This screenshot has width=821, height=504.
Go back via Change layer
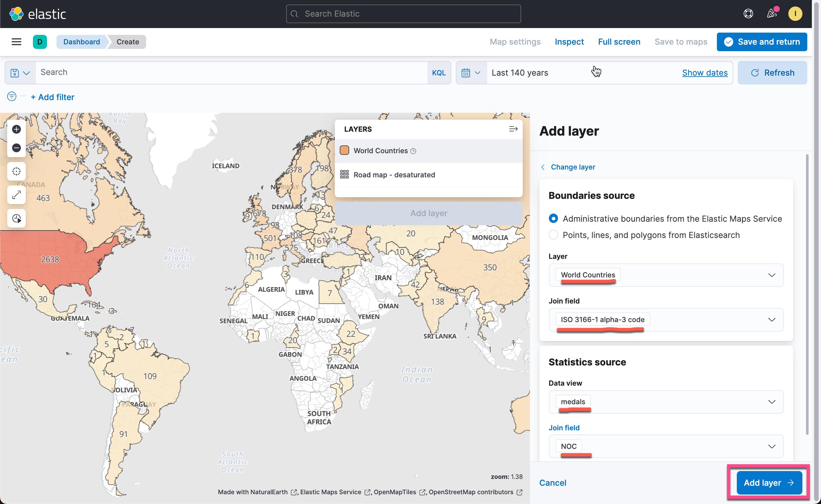(x=568, y=167)
